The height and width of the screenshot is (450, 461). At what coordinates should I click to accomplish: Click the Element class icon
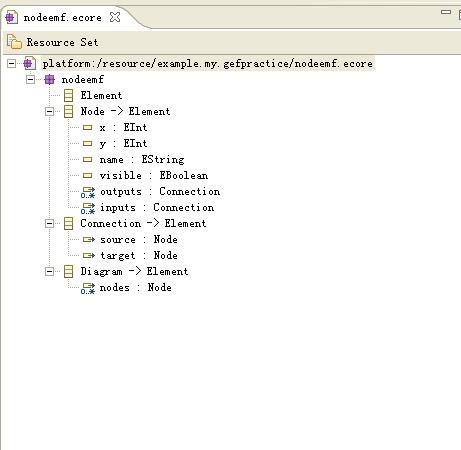pos(68,95)
